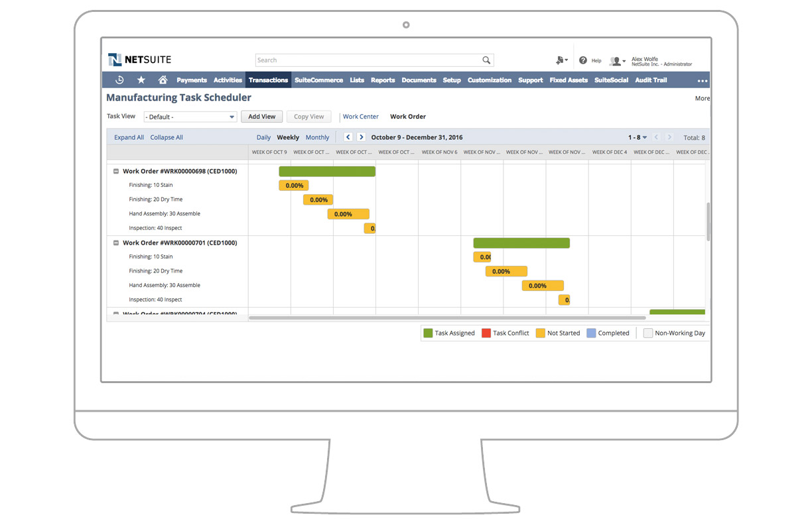
Task: Open the Transactions menu
Action: click(268, 80)
